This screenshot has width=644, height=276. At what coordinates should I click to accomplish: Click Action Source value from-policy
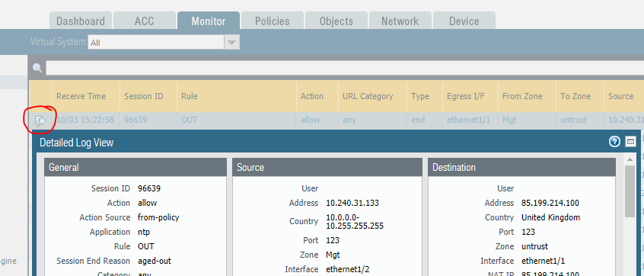click(158, 217)
